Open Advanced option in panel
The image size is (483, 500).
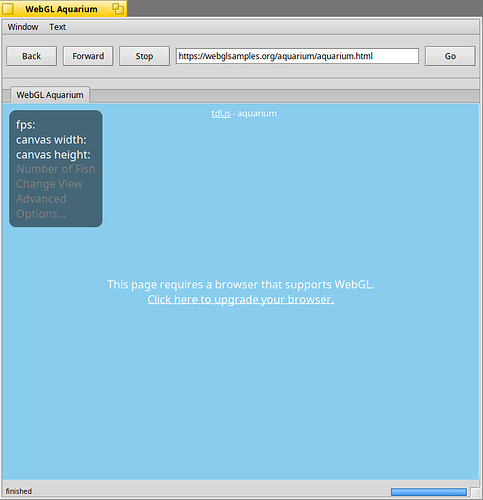pos(41,199)
